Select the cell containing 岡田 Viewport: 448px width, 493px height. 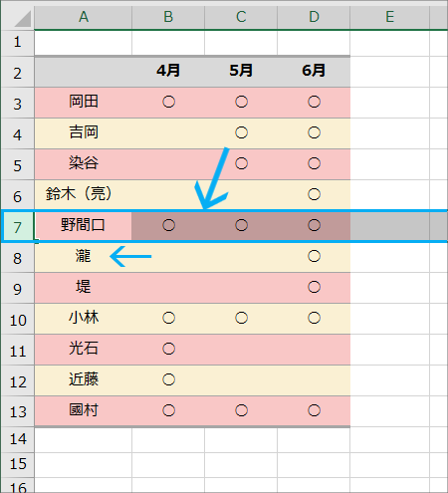tap(84, 103)
